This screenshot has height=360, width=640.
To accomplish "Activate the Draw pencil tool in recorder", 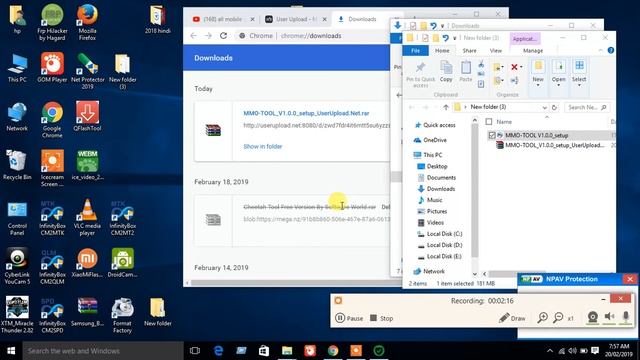I will [512, 318].
